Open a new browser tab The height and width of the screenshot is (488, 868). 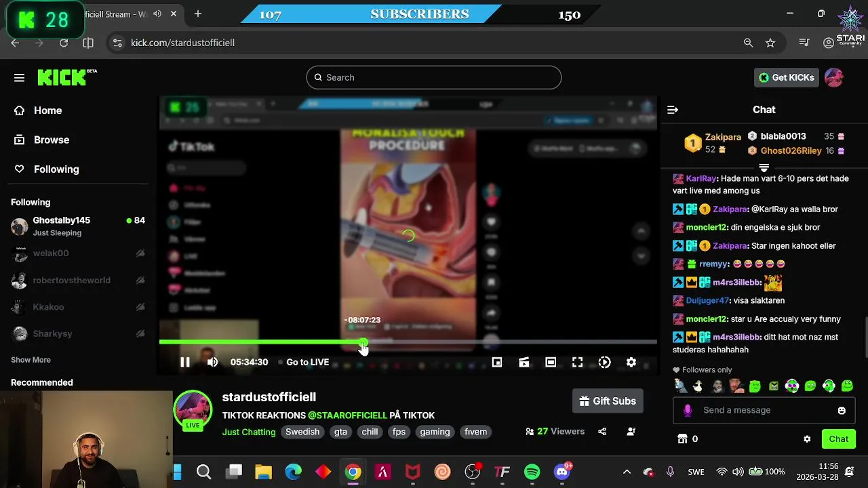pos(198,14)
